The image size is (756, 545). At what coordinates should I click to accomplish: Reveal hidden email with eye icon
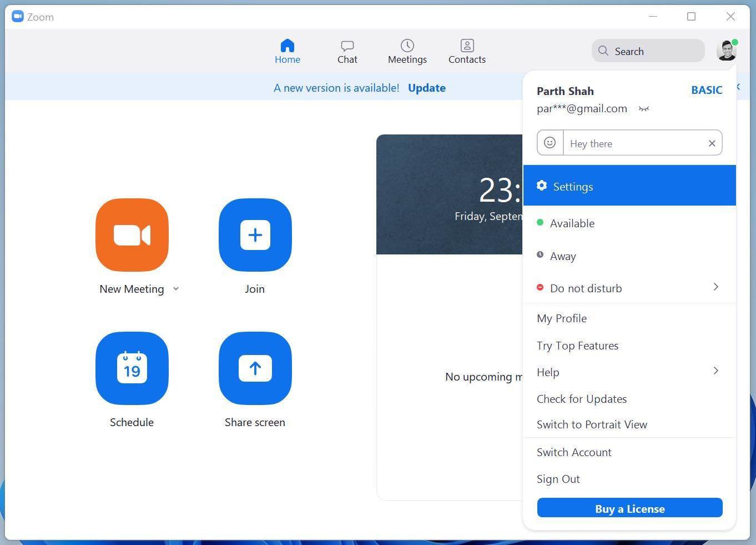(644, 109)
